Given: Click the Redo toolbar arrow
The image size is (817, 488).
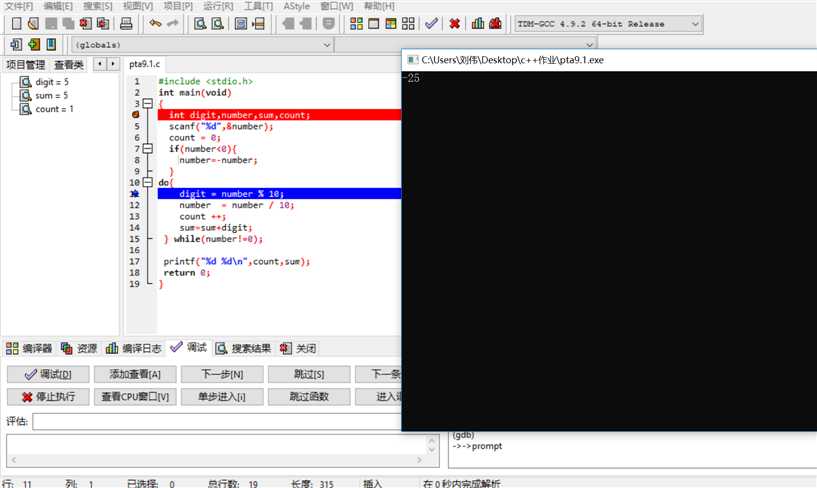Looking at the screenshot, I should (x=172, y=23).
